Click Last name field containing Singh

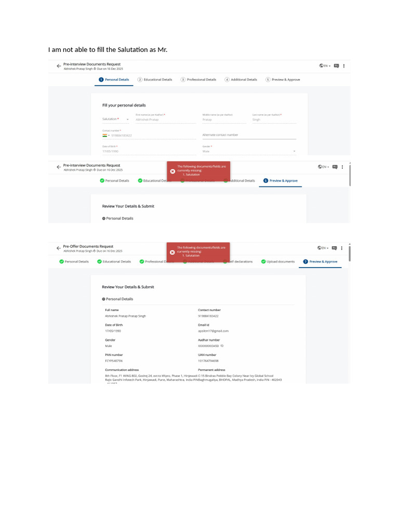274,119
